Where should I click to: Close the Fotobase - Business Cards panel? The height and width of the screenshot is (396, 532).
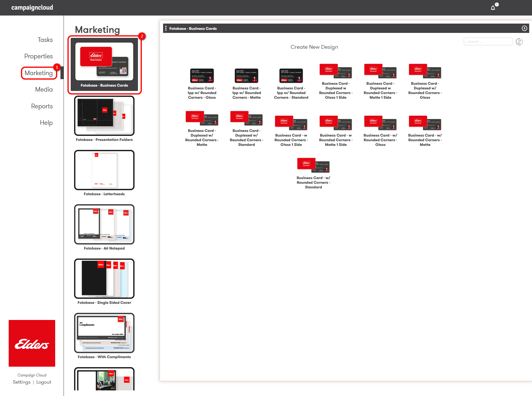click(x=524, y=28)
